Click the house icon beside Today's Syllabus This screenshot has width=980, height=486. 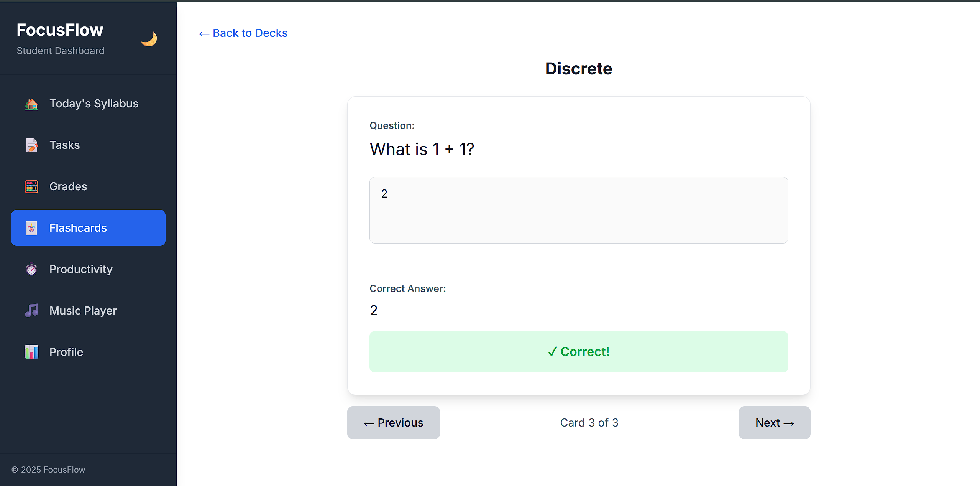pos(31,104)
